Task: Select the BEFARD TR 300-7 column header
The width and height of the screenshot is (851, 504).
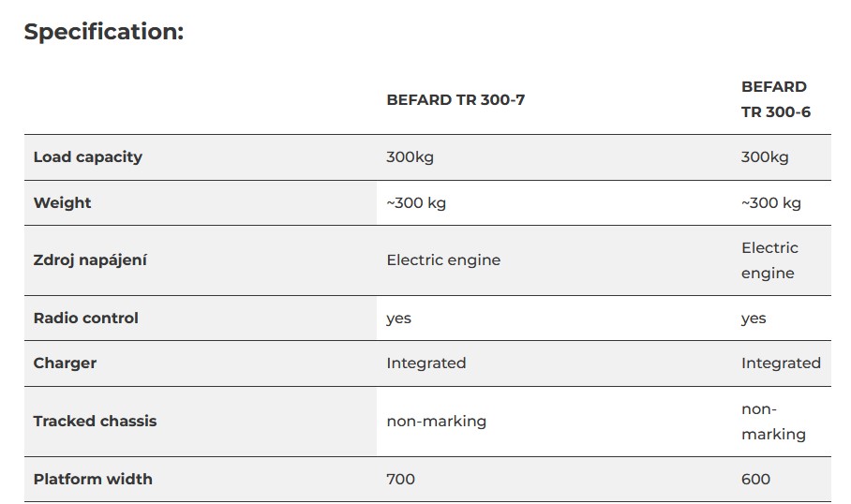Action: 455,99
